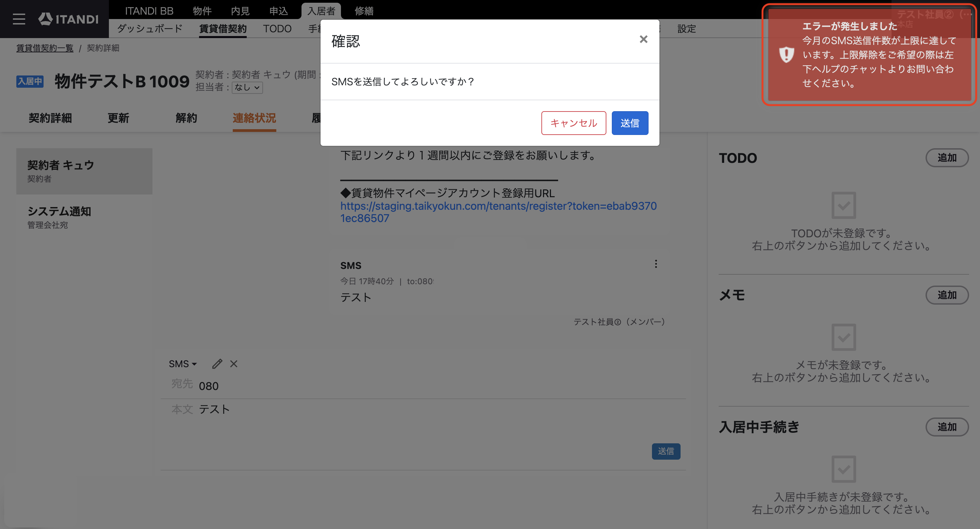Image resolution: width=980 pixels, height=529 pixels.
Task: Open the 設定 menu item
Action: pyautogui.click(x=687, y=29)
